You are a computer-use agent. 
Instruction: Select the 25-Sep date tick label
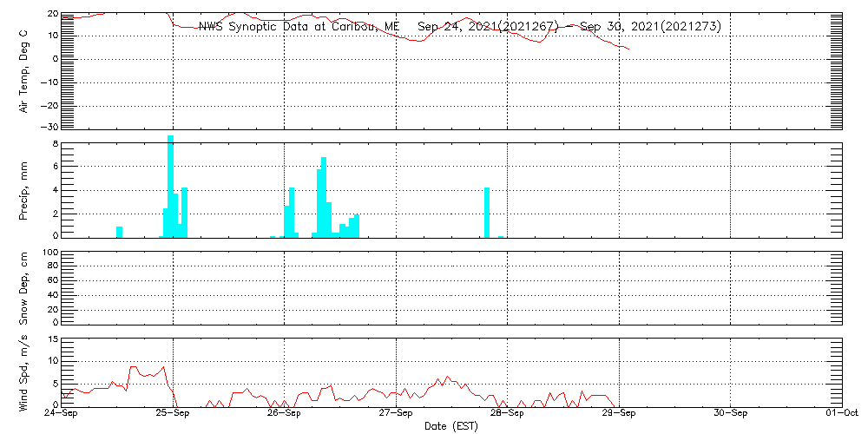(x=173, y=414)
